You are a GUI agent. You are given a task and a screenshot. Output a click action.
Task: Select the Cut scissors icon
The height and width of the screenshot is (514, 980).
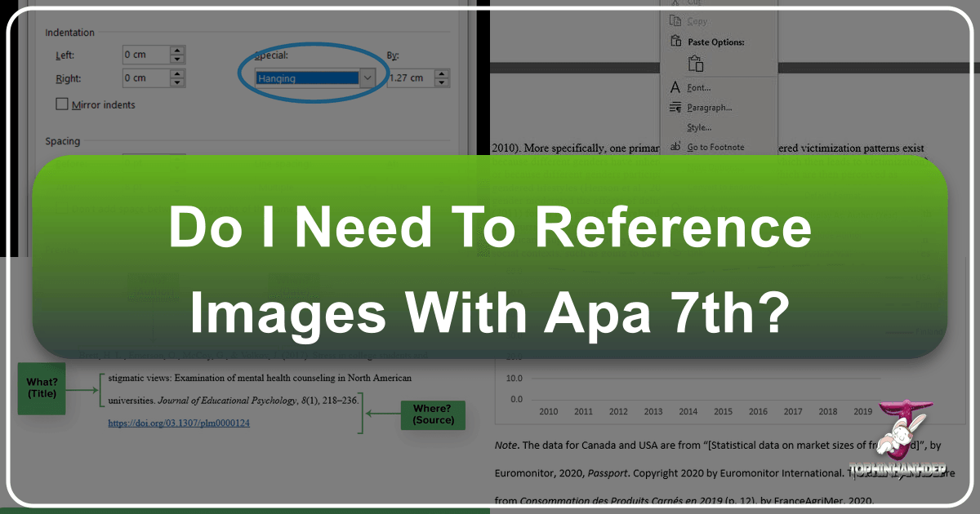pyautogui.click(x=674, y=4)
